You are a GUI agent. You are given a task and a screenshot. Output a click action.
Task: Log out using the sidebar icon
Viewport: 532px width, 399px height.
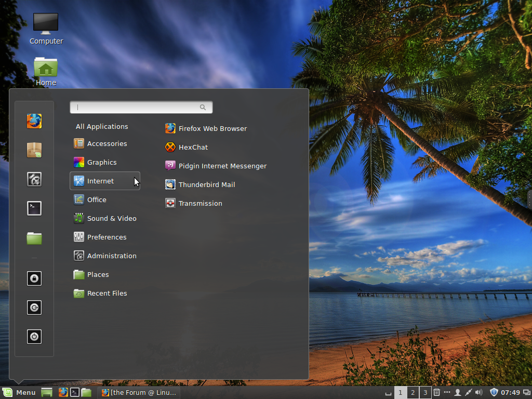tap(34, 308)
